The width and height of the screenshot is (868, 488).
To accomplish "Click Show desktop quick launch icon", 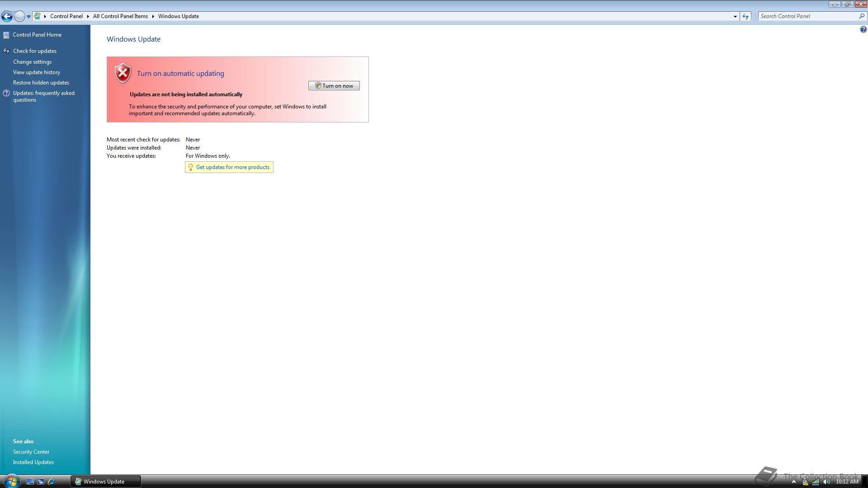I will click(x=30, y=482).
